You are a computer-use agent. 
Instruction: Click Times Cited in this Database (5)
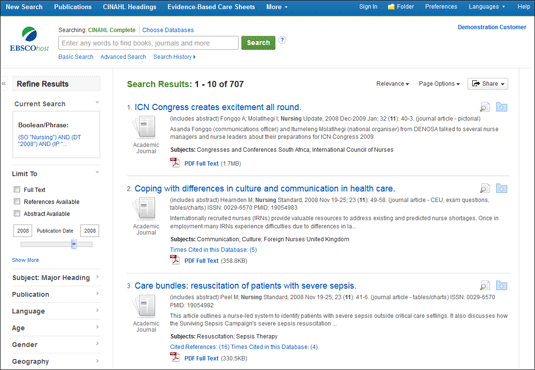[x=213, y=250]
